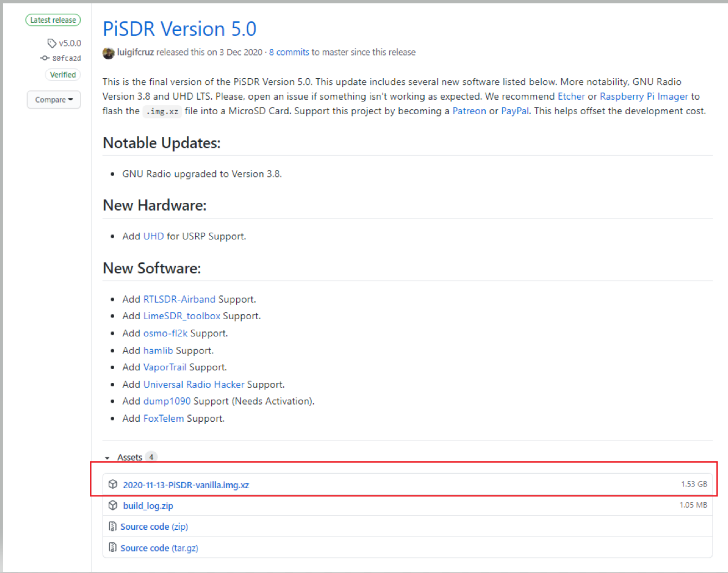This screenshot has width=728, height=573.
Task: Click the 1.53 GB file size
Action: [694, 484]
